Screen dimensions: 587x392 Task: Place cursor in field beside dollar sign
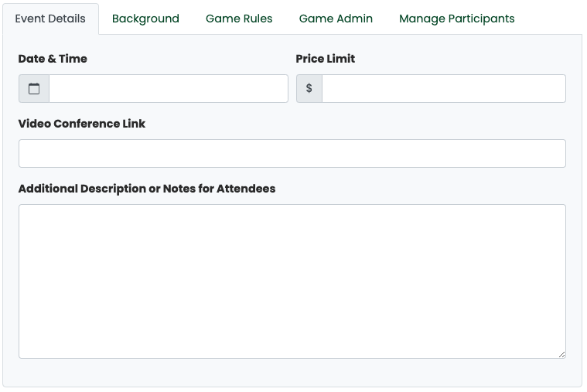click(444, 89)
